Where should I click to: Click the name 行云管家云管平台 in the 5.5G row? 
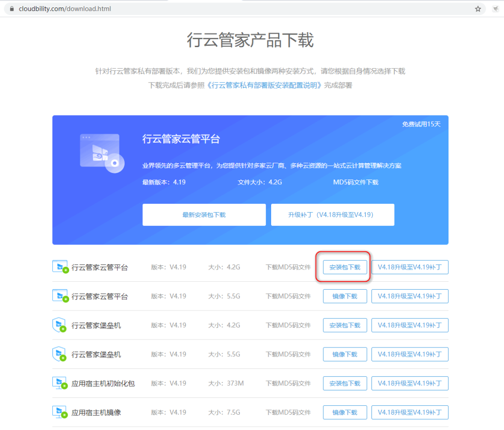click(100, 297)
